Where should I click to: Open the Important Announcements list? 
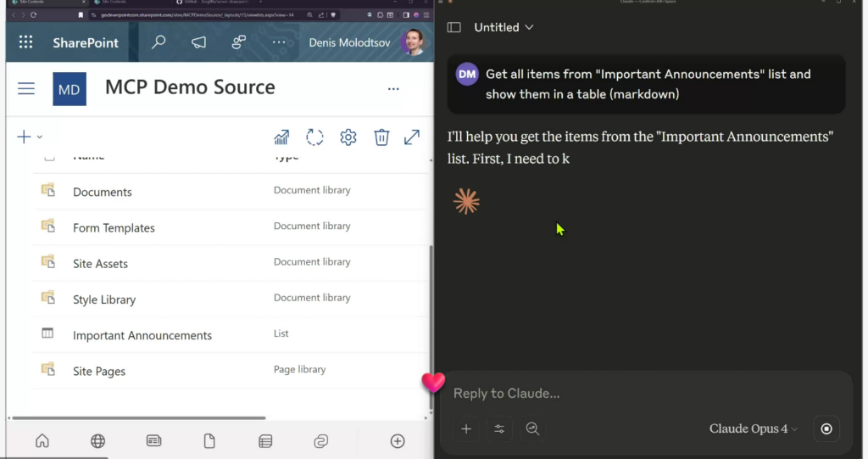[x=142, y=335]
